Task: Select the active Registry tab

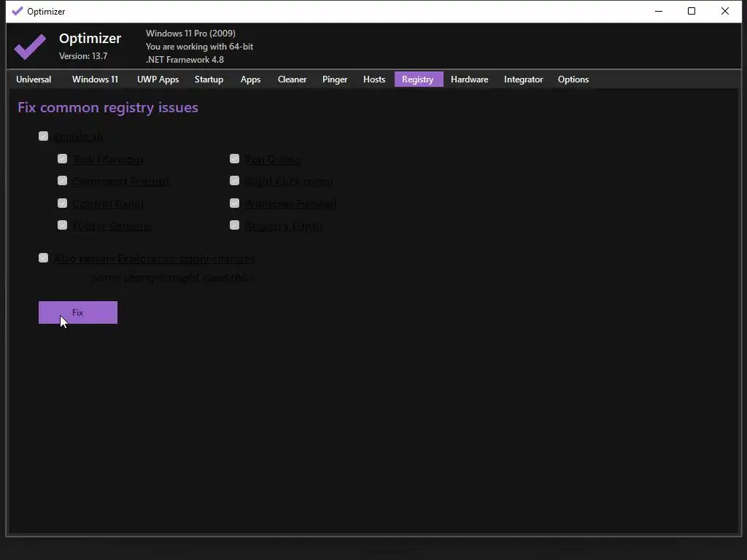Action: coord(419,79)
